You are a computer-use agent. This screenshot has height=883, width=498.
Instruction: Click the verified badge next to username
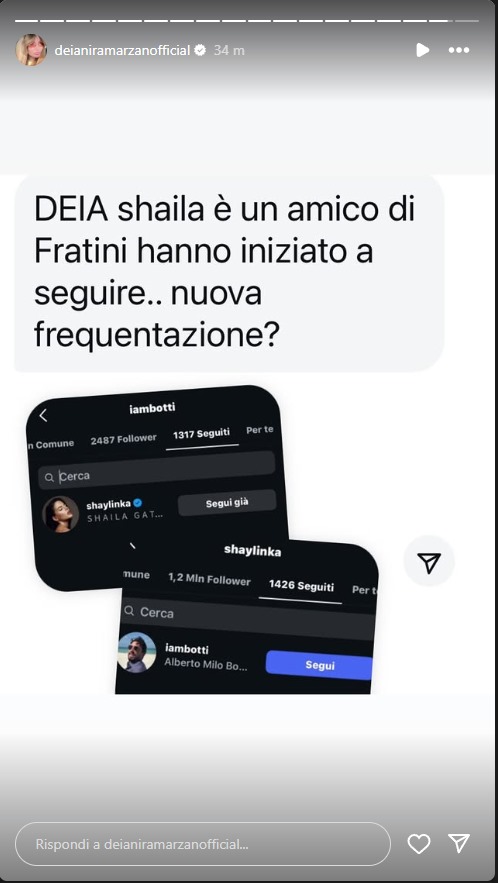(200, 50)
